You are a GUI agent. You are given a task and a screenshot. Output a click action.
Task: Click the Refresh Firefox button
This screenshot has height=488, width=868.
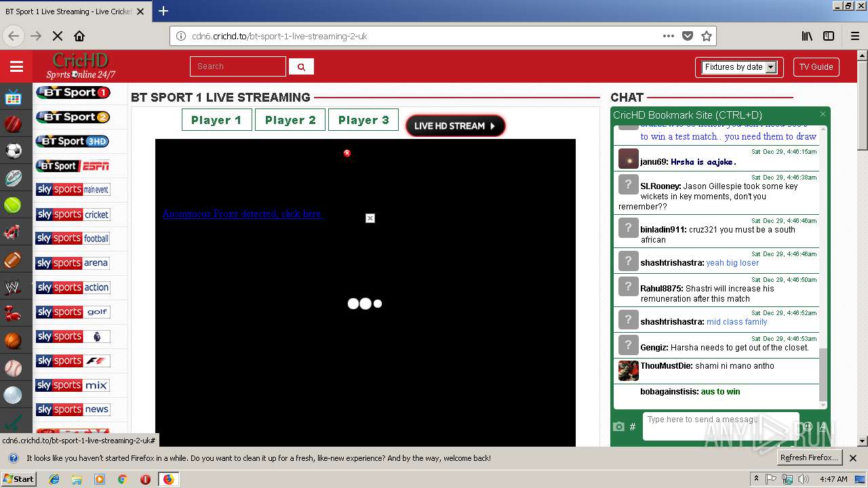tap(809, 457)
